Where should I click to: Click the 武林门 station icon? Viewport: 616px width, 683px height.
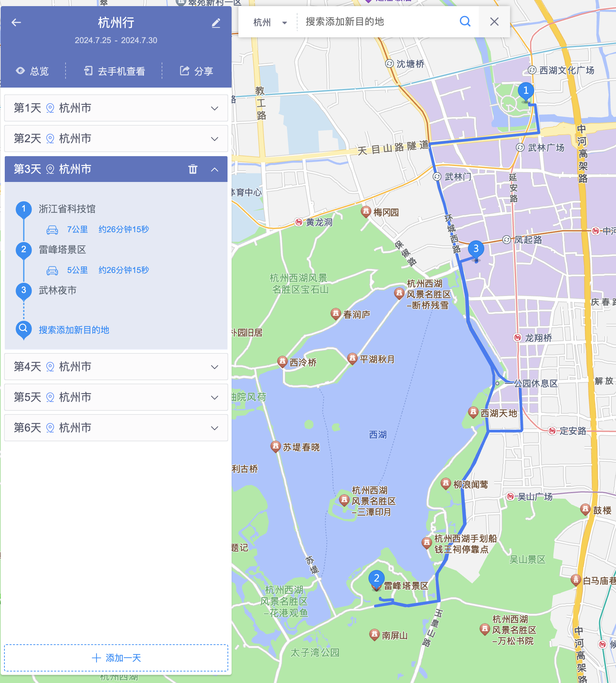pyautogui.click(x=437, y=177)
